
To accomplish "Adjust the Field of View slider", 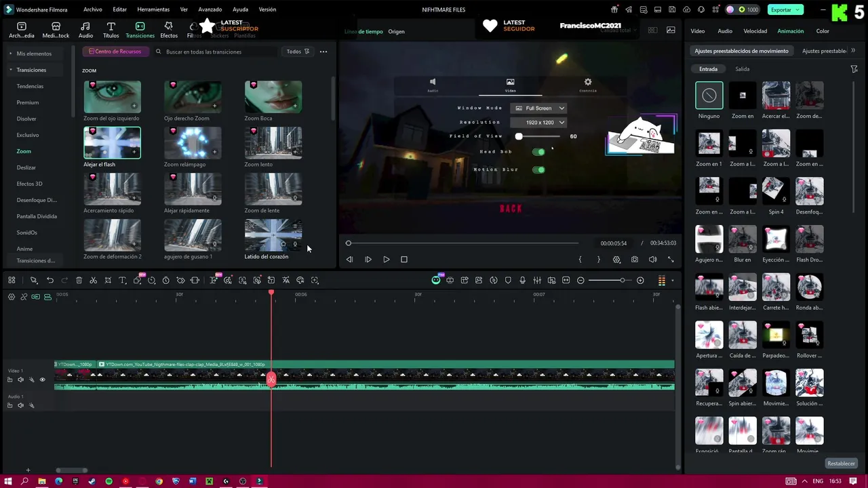I will click(538, 136).
